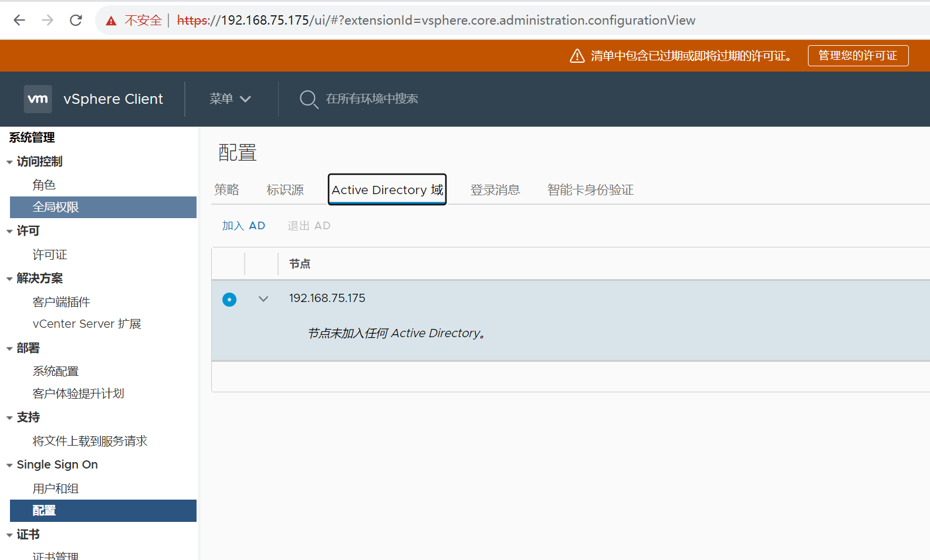Collapse the 证书 tree section
The image size is (930, 560).
pos(9,535)
